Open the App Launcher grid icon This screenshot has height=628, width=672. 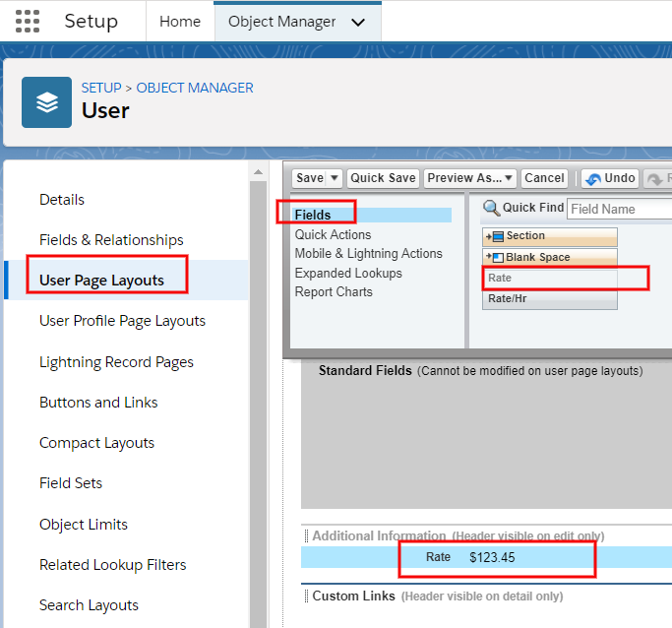click(28, 21)
